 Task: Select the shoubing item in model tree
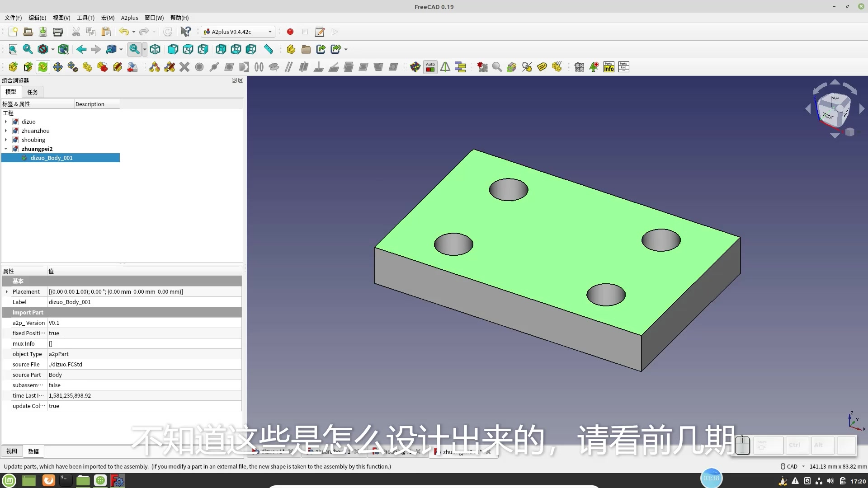[33, 140]
